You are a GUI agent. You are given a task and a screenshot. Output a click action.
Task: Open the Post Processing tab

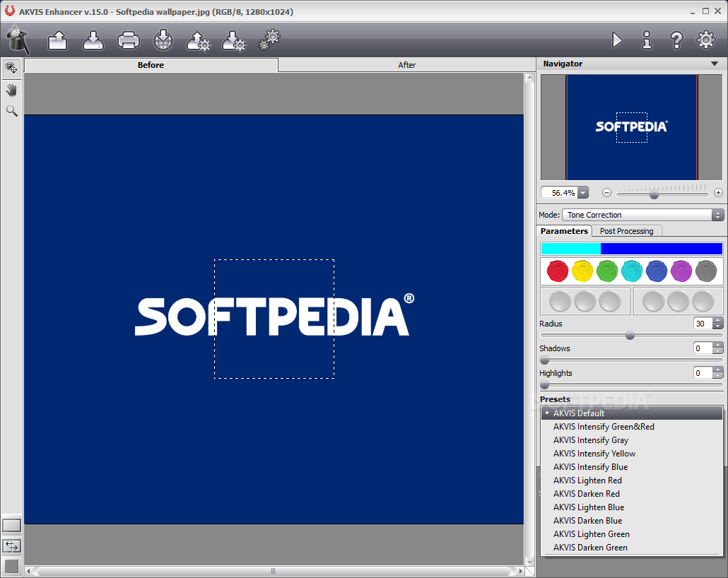626,231
